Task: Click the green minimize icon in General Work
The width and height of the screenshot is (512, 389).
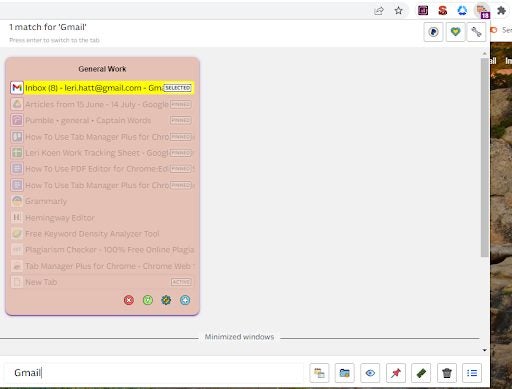Action: 148,300
